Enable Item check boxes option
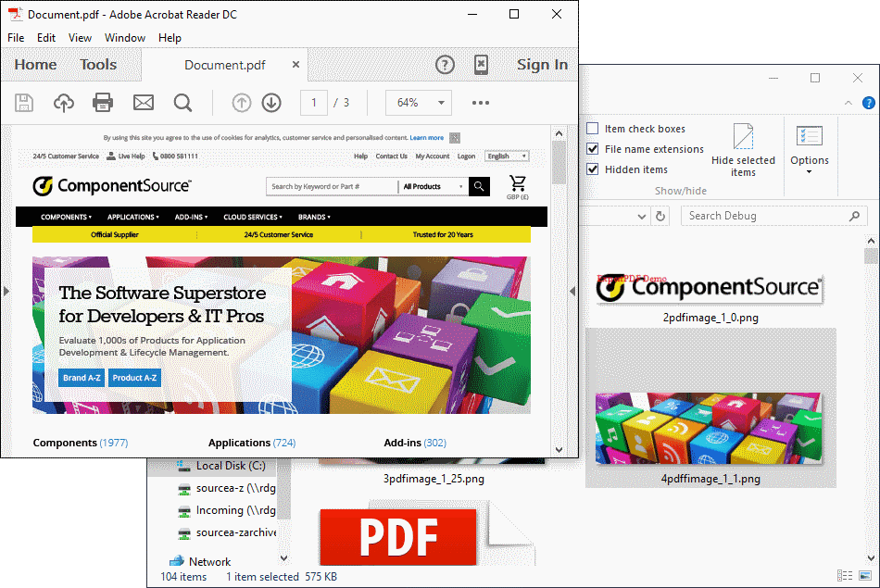Viewport: 880px width, 588px height. [592, 129]
